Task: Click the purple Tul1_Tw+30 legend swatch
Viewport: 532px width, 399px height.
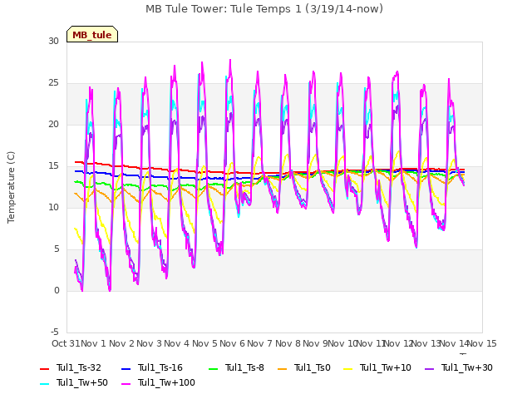Action: [x=429, y=368]
